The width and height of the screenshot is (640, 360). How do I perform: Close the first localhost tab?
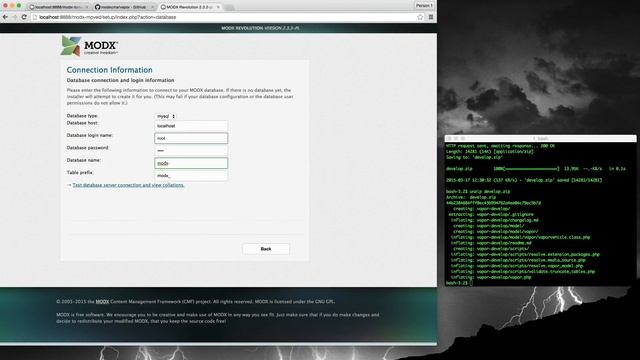point(87,7)
